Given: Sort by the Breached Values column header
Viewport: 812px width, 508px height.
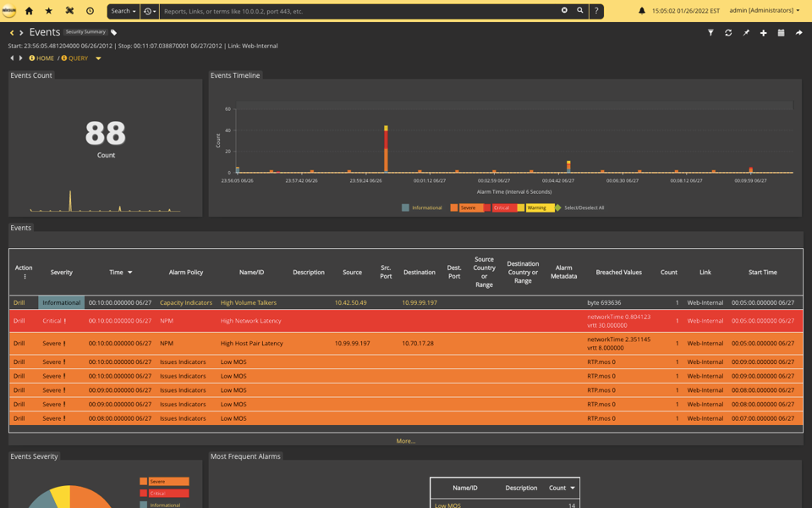Looking at the screenshot, I should [x=619, y=272].
